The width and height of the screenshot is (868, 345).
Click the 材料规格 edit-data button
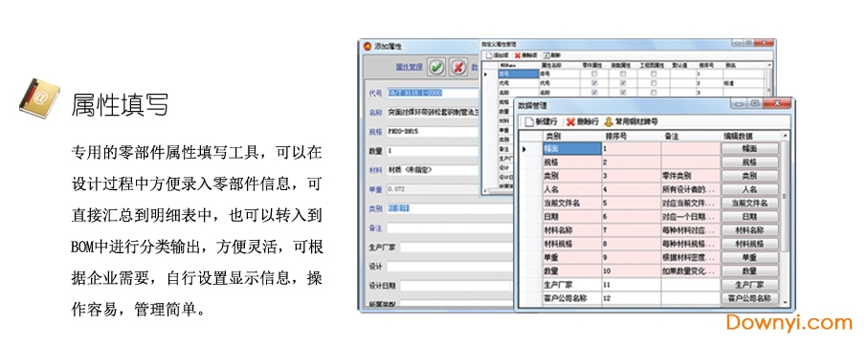click(749, 244)
